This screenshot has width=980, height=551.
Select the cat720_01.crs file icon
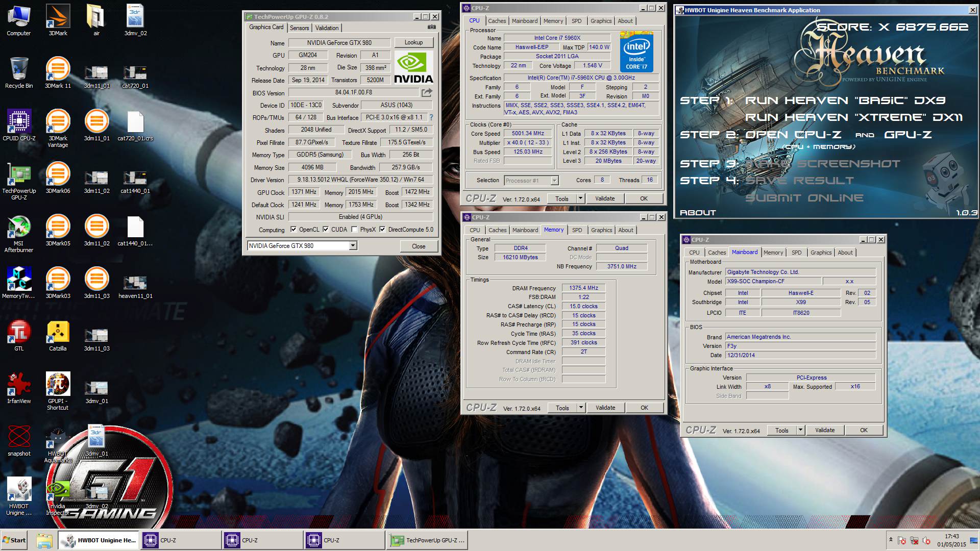pyautogui.click(x=135, y=125)
